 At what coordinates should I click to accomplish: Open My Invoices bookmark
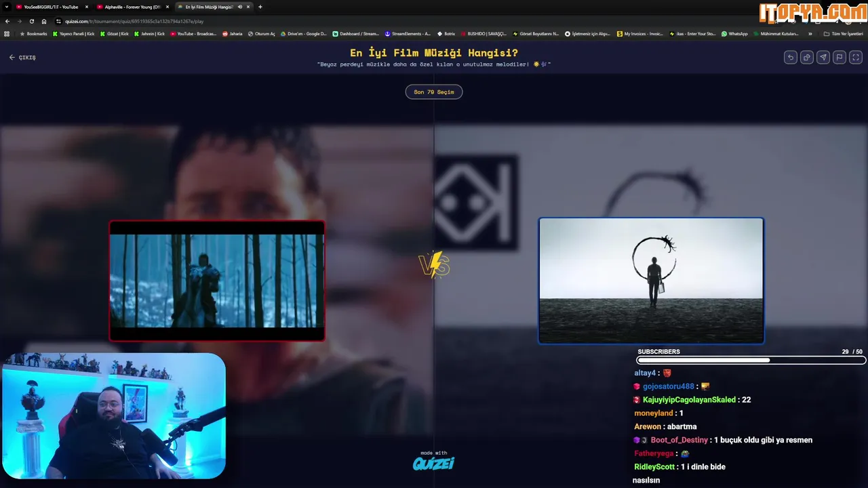point(640,33)
